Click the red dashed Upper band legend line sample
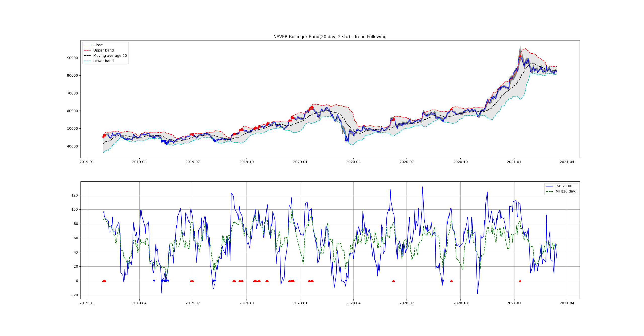This screenshot has height=336, width=644. (x=87, y=50)
